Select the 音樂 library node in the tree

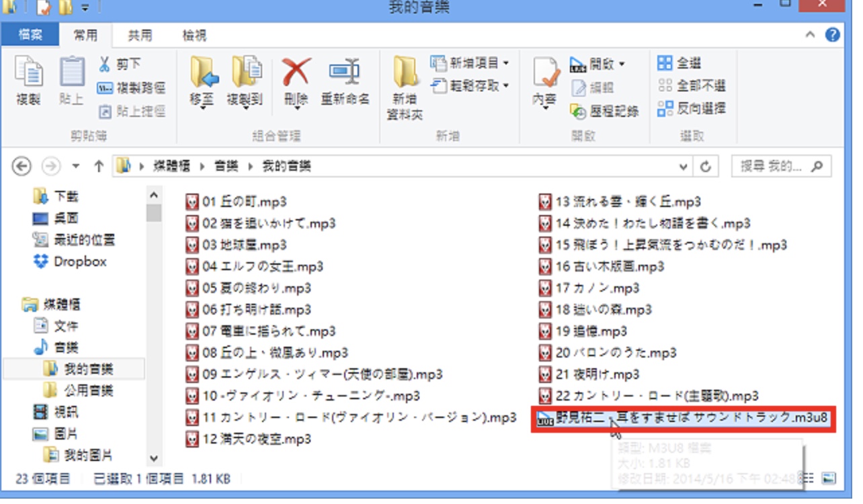pyautogui.click(x=56, y=347)
